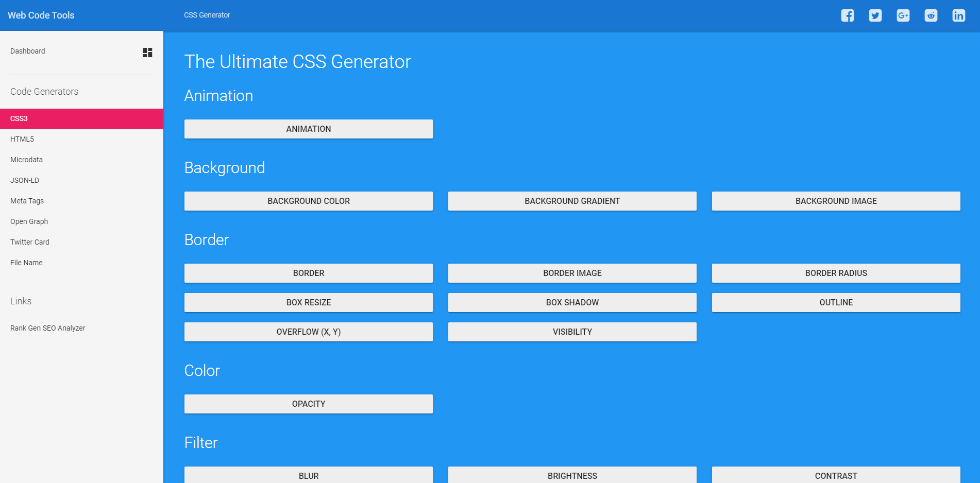Click the Links section heading
The width and height of the screenshot is (980, 483).
(x=21, y=301)
